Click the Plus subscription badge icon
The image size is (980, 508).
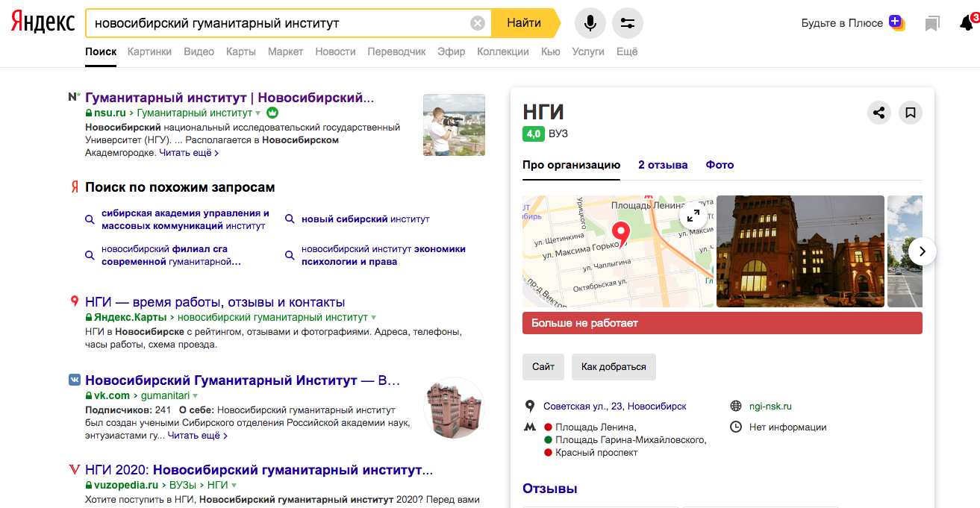896,23
